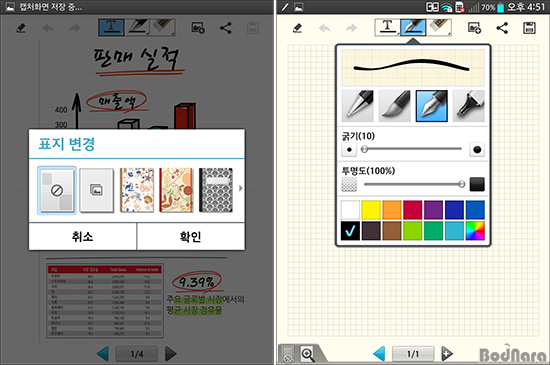
Task: Tap the insert image icon in right notebook
Action: 474,28
